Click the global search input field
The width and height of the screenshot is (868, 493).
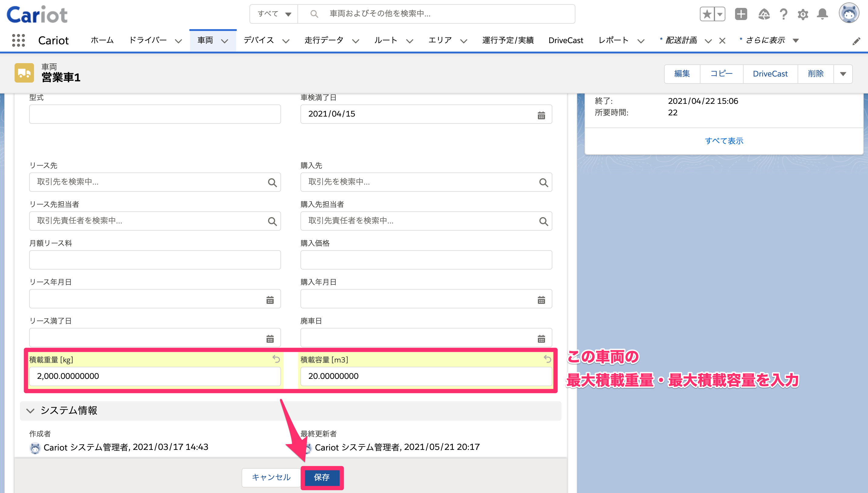pos(436,14)
